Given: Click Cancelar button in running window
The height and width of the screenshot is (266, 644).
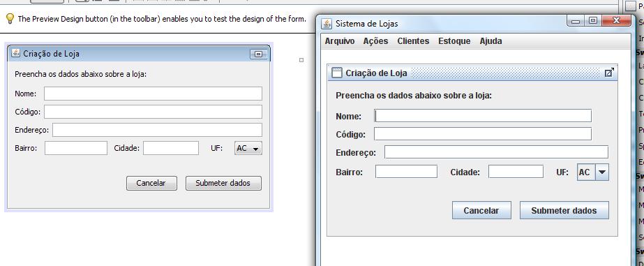Looking at the screenshot, I should coord(481,211).
